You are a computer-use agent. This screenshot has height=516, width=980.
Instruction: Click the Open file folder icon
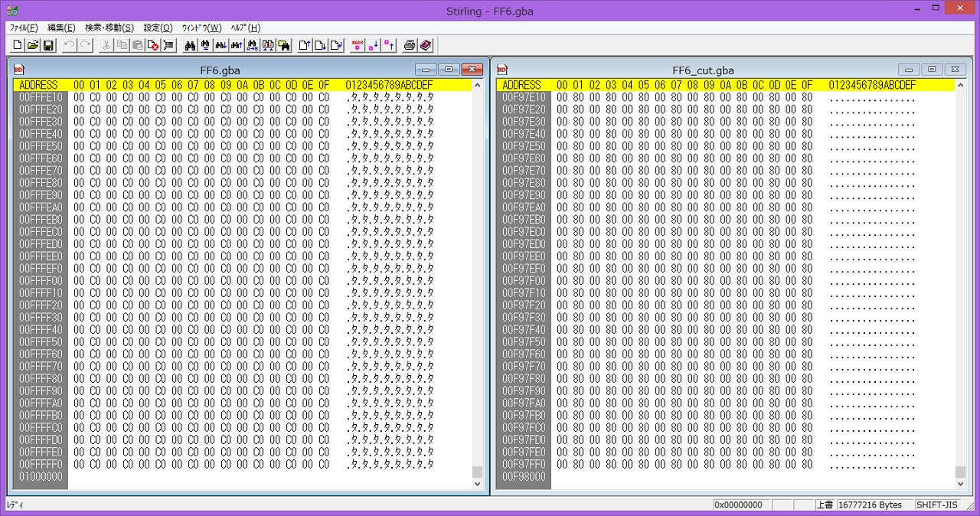coord(32,45)
